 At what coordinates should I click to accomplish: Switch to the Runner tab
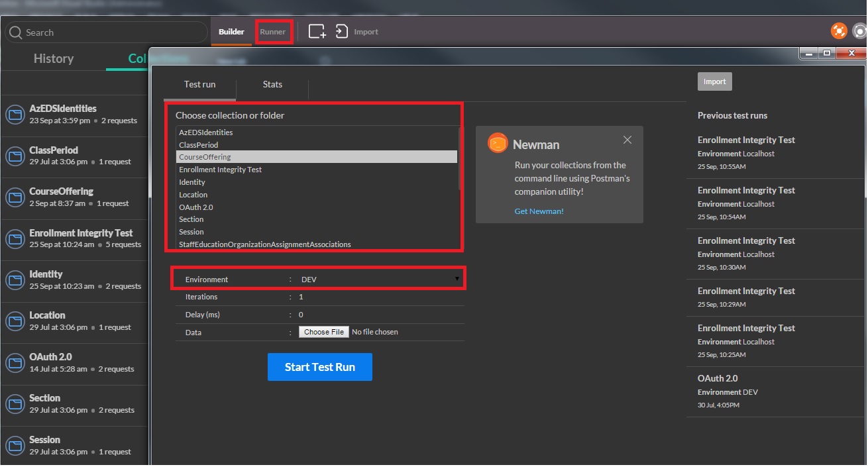coord(273,32)
